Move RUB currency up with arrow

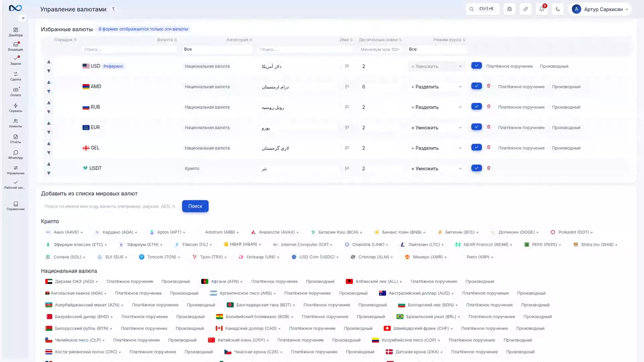pyautogui.click(x=49, y=103)
